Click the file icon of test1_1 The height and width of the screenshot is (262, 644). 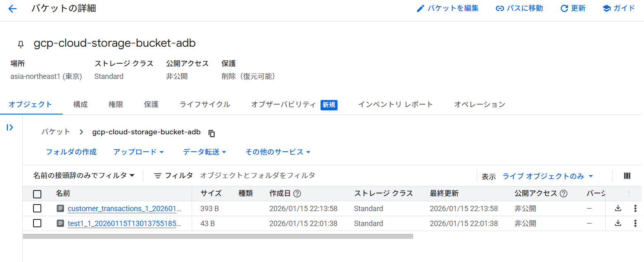point(60,223)
